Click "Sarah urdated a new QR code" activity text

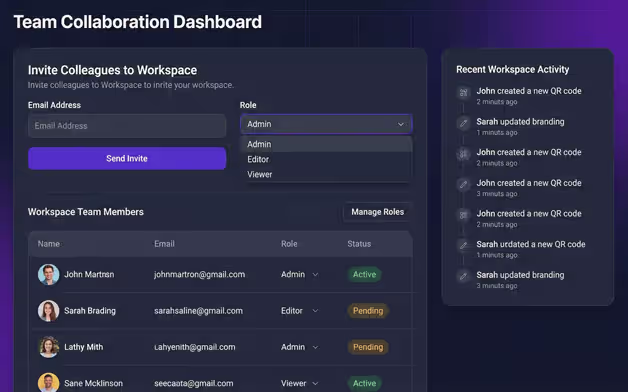tap(531, 244)
